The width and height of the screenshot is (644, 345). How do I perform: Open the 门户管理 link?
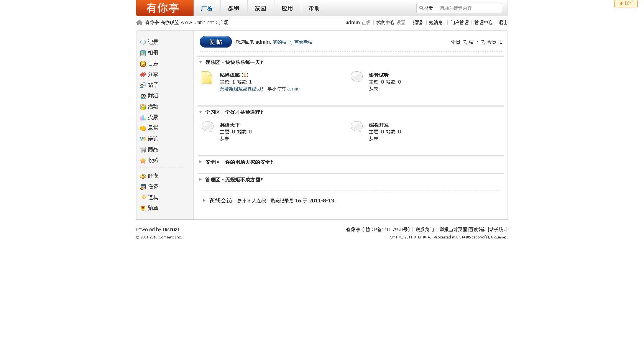coord(460,23)
